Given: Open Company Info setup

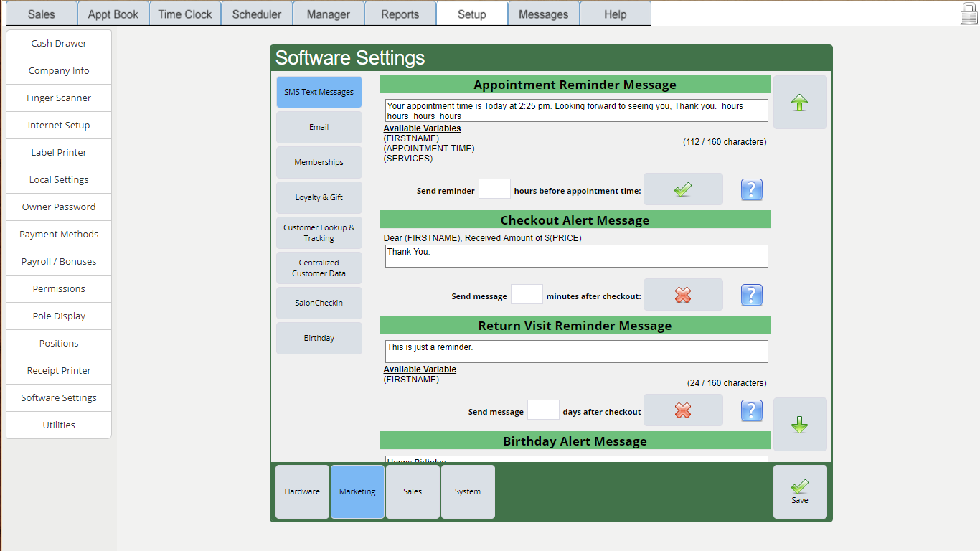Looking at the screenshot, I should click(x=59, y=71).
